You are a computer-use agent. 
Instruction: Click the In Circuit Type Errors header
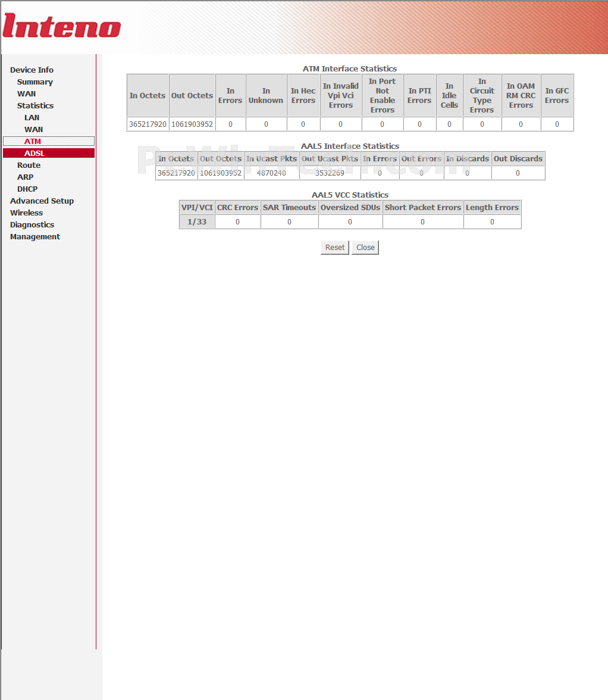pyautogui.click(x=482, y=95)
